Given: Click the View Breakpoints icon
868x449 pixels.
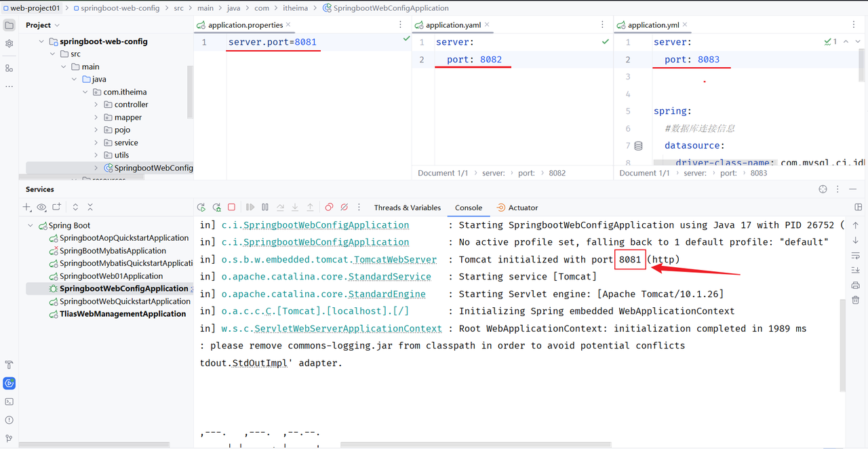Looking at the screenshot, I should (329, 208).
